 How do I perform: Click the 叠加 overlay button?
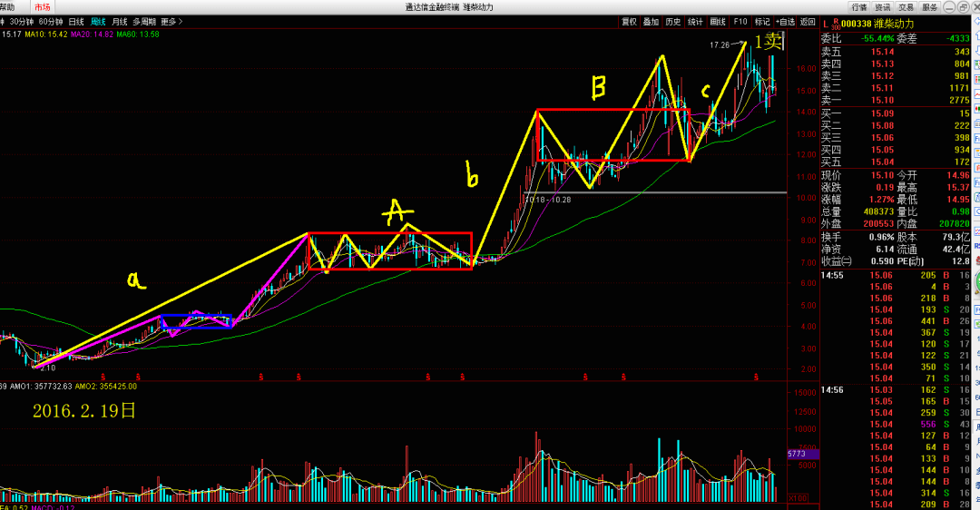click(651, 21)
